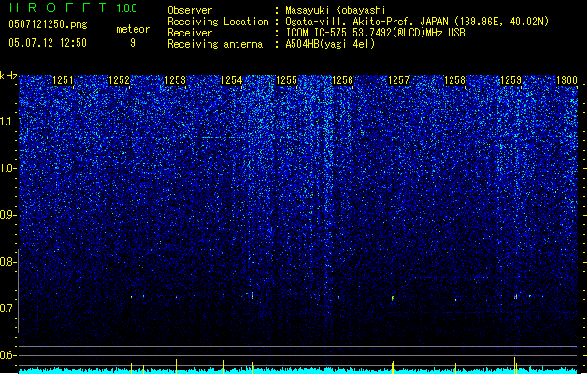
Task: Click the 1253 time marker
Action: click(x=175, y=79)
